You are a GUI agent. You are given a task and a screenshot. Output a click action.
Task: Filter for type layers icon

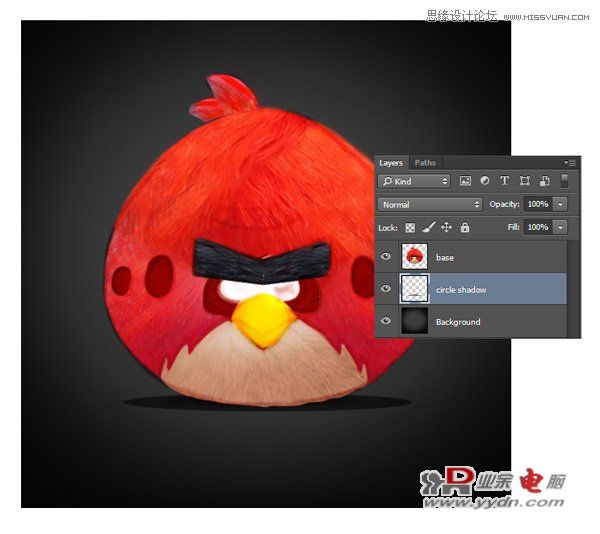(x=504, y=181)
